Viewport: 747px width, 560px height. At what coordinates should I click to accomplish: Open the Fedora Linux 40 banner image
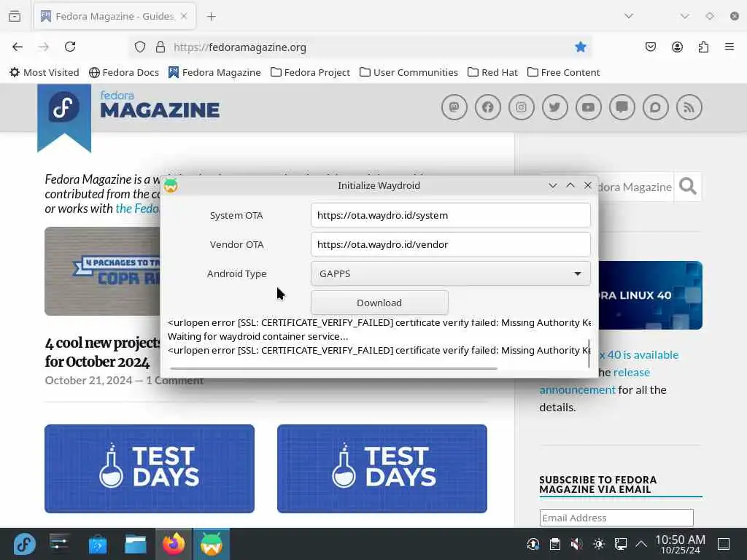(x=650, y=295)
